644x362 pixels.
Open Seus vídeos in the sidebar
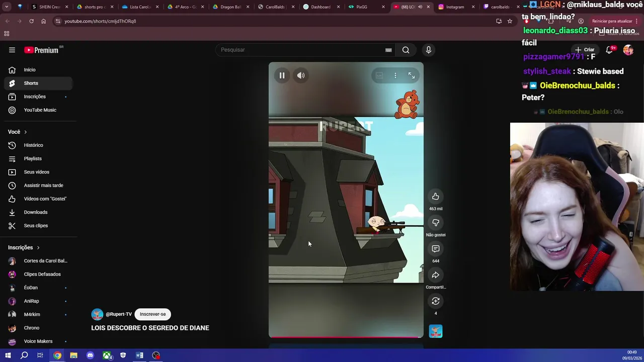[38, 172]
